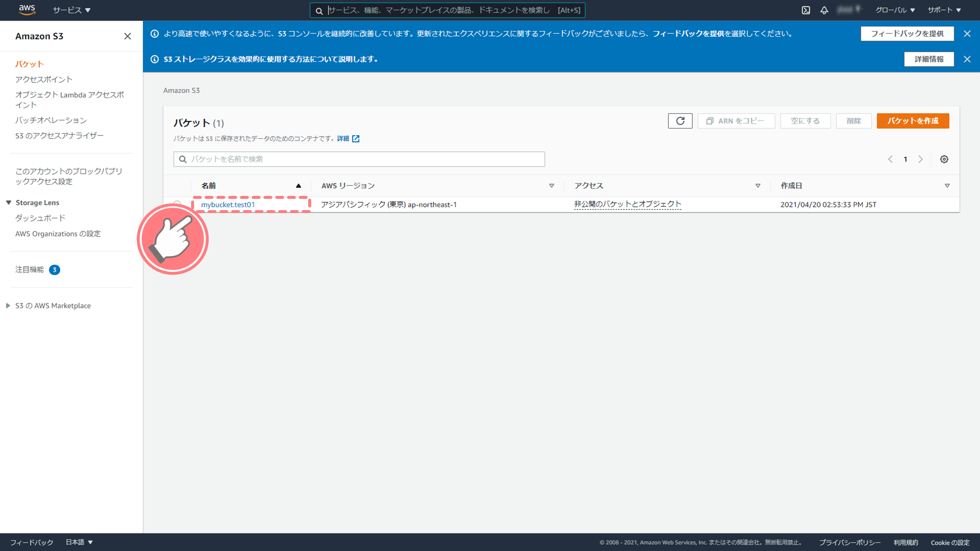
Task: Focus the bucket name search field
Action: point(359,159)
